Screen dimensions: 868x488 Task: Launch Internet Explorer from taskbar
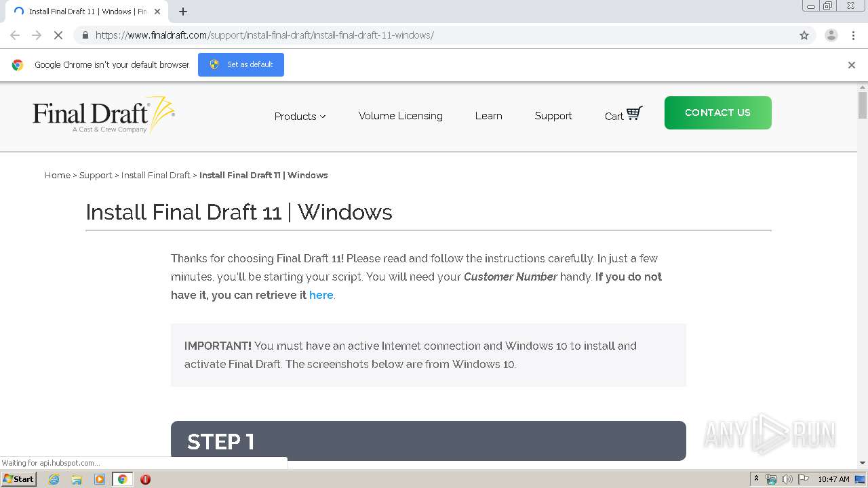(54, 479)
